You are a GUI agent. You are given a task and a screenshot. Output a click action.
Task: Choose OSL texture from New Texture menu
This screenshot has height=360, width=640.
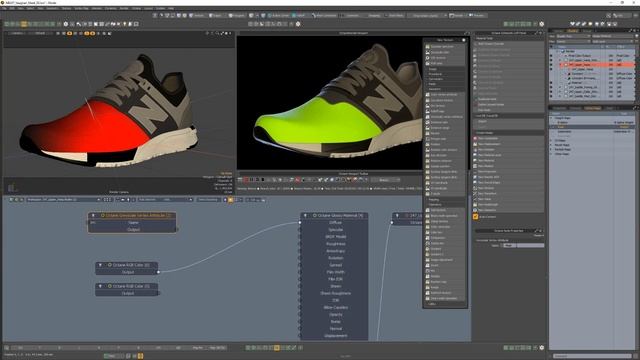pos(444,58)
